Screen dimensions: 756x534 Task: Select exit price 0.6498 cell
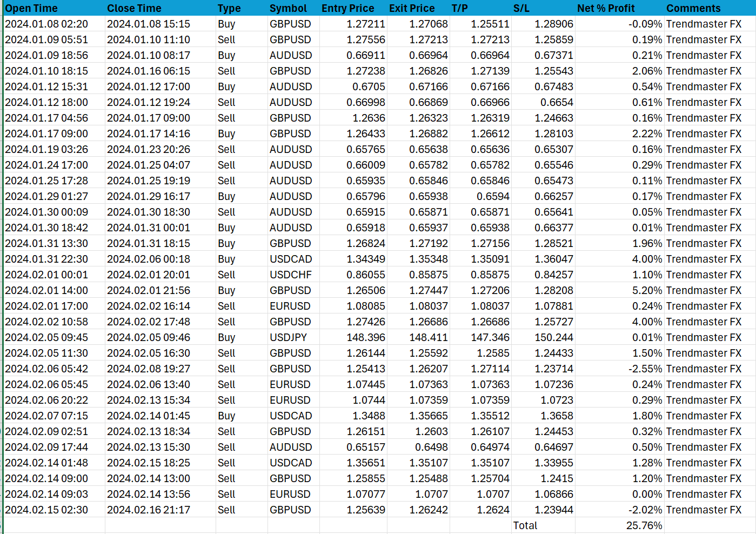pos(418,447)
